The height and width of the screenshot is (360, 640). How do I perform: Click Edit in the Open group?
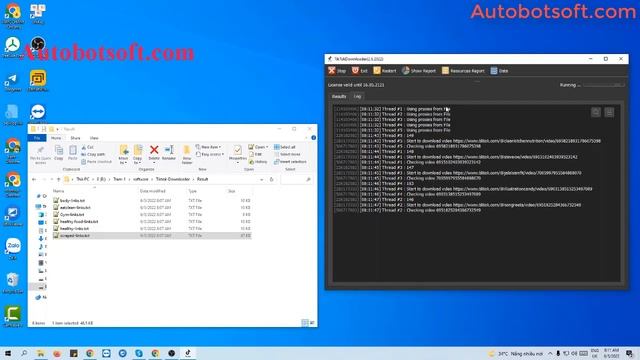pos(256,154)
